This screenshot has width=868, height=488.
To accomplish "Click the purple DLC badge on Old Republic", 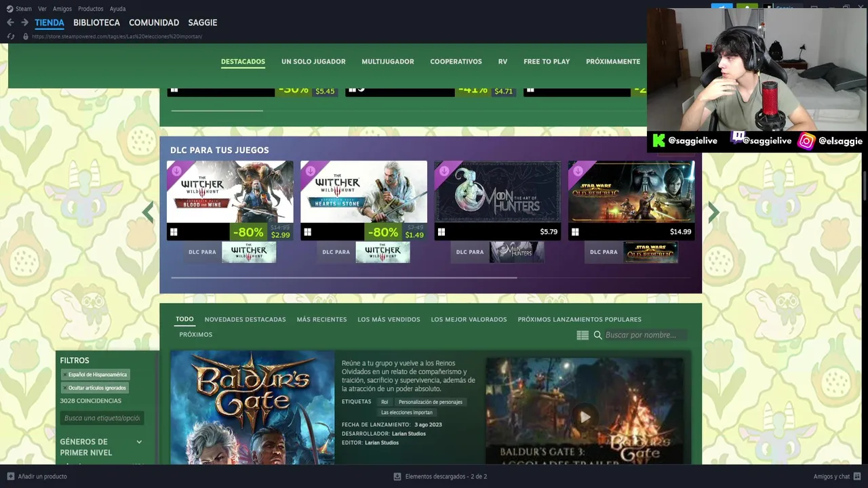I will [578, 170].
